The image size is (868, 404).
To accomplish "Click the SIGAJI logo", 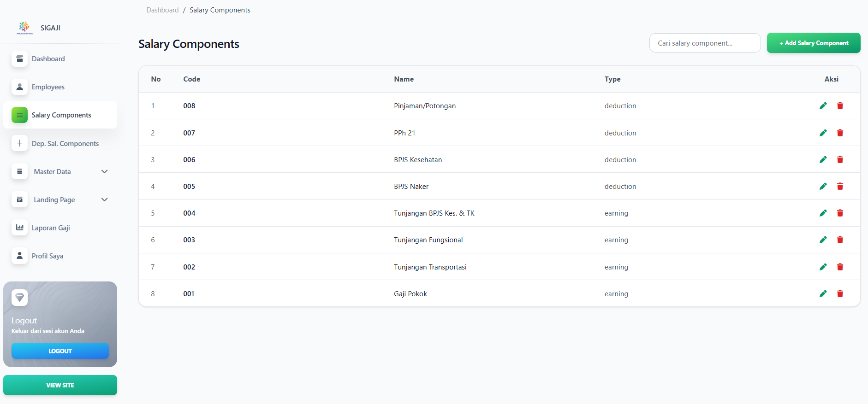I will 24,28.
